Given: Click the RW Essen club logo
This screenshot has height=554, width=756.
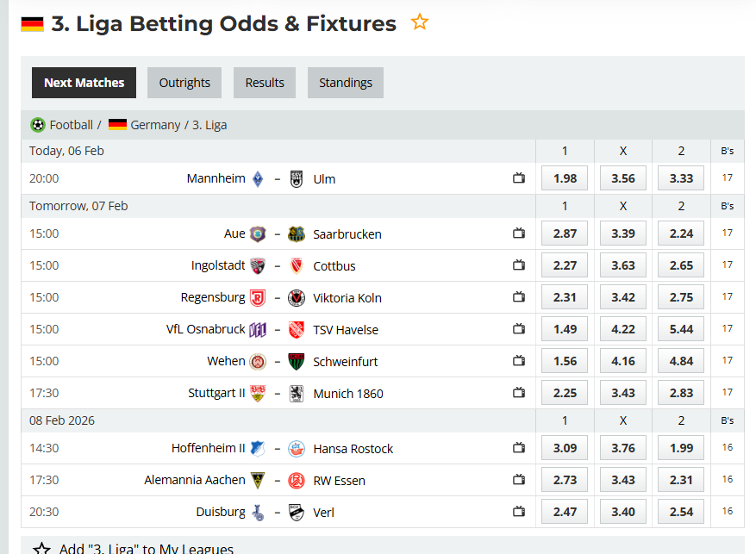Looking at the screenshot, I should pyautogui.click(x=296, y=480).
